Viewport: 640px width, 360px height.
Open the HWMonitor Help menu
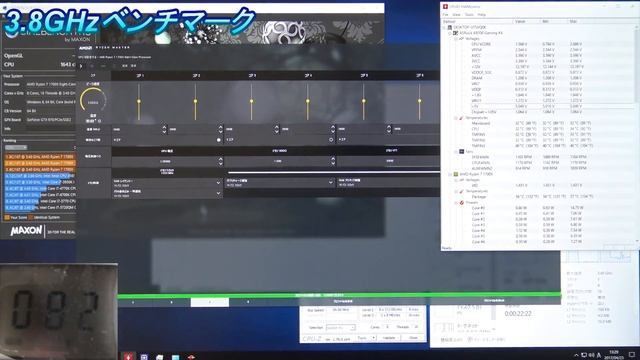coord(482,15)
